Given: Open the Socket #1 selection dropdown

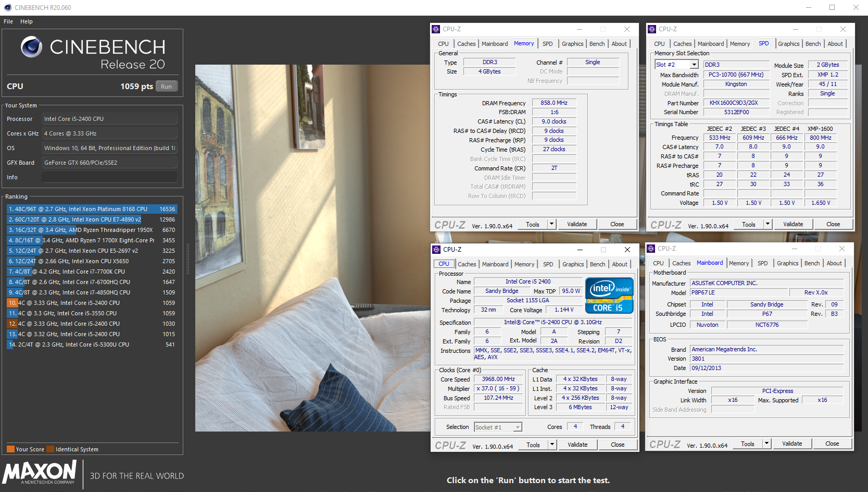Looking at the screenshot, I should point(517,427).
